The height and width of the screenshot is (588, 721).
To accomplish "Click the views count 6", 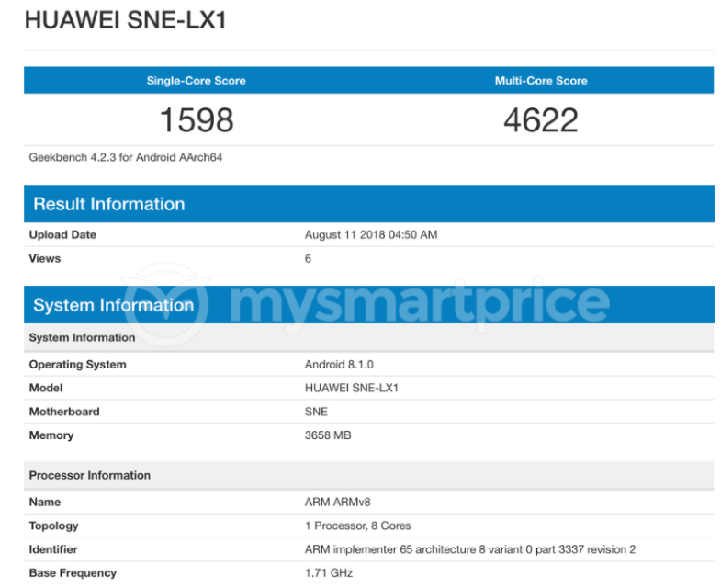I will 308,258.
